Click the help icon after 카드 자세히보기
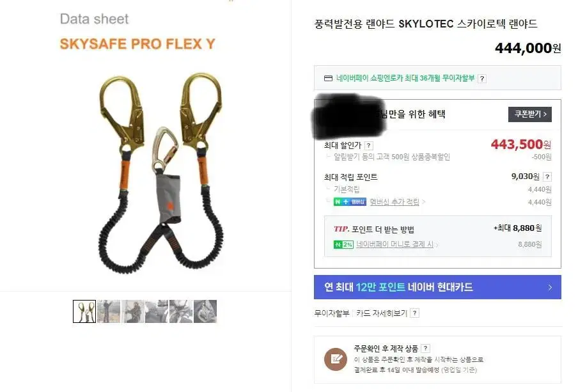Screen dimensions: 578x392 click(415, 313)
